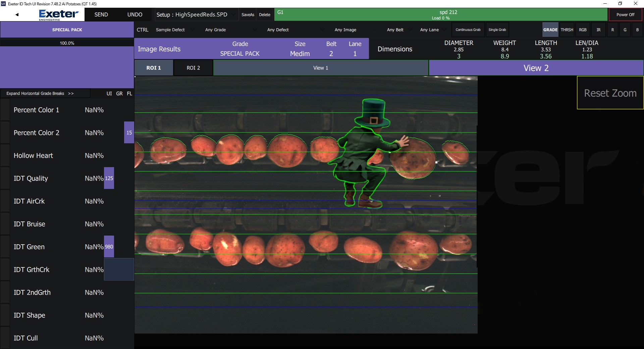Select the View 1 tab
Screen dimensions: 644x349
(321, 68)
